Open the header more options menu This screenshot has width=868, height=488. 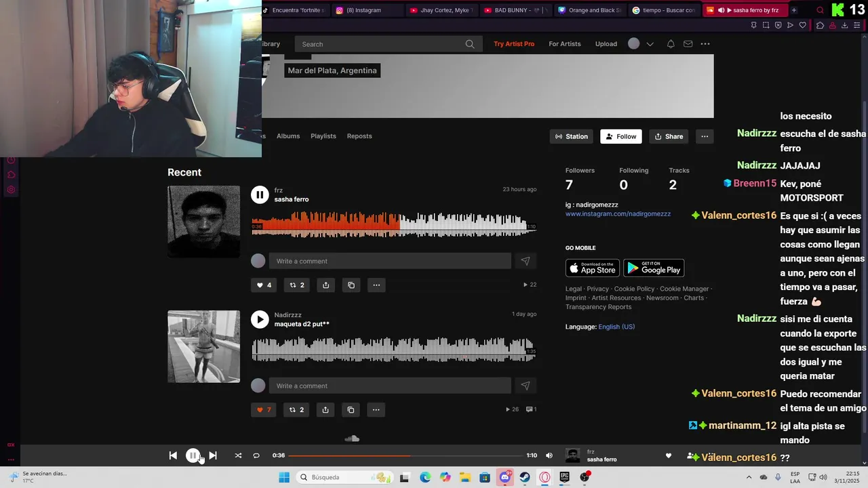coord(705,44)
